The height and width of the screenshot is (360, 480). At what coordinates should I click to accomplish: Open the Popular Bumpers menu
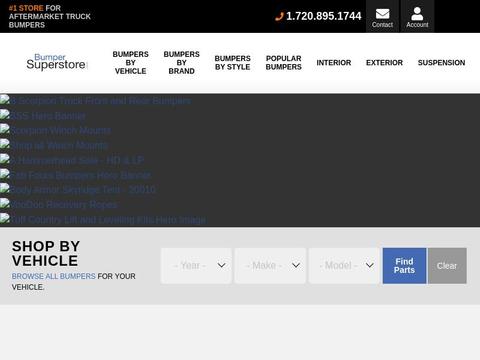coord(284,63)
